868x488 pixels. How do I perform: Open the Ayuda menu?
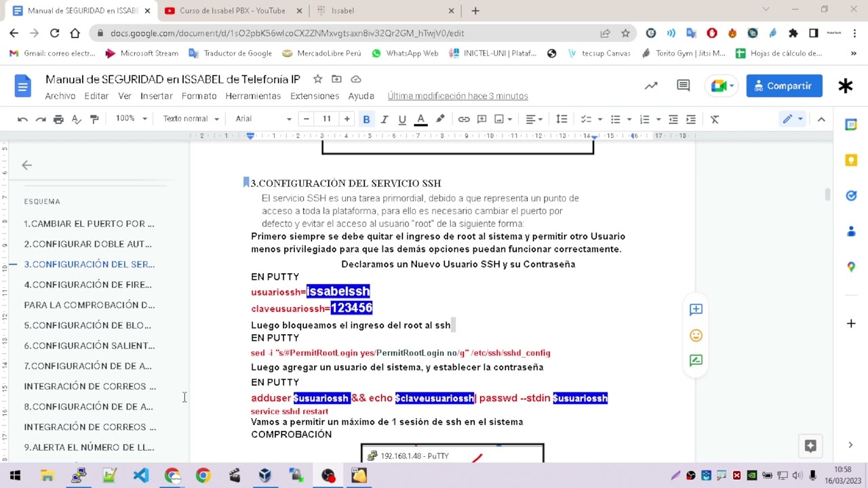pyautogui.click(x=361, y=96)
